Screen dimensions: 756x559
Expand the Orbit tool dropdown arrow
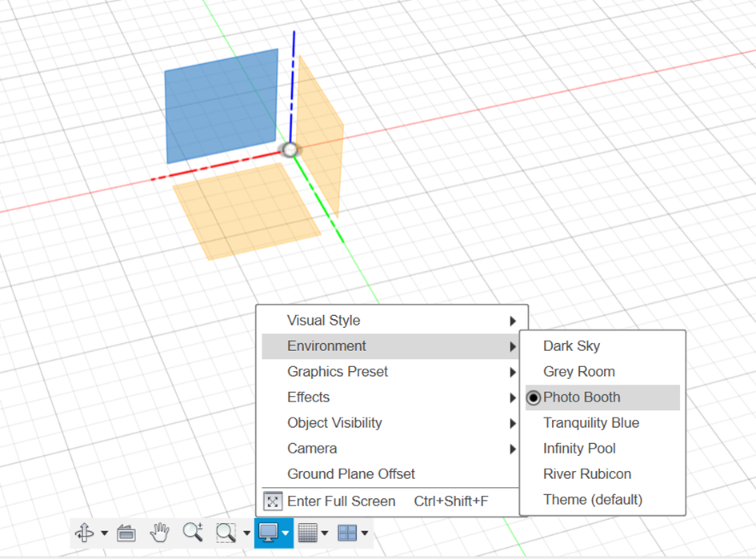coord(104,533)
